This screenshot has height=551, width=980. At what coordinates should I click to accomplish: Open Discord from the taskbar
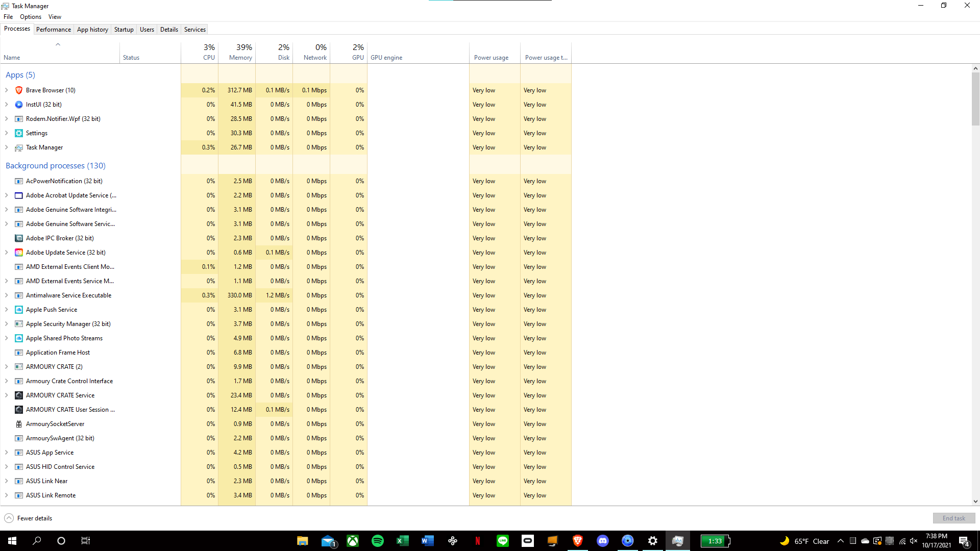click(603, 541)
